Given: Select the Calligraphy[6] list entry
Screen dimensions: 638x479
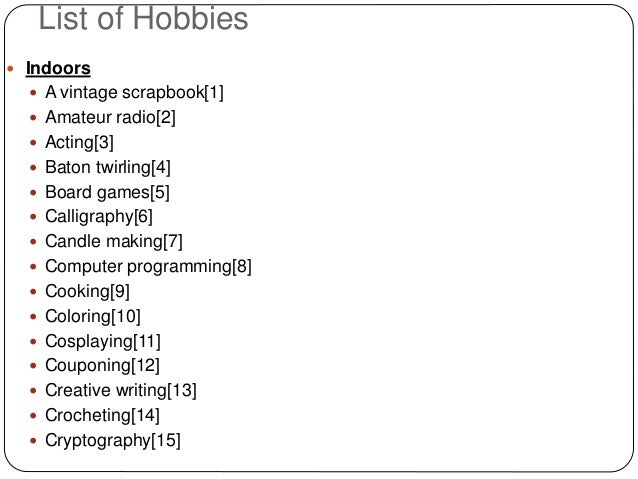Looking at the screenshot, I should (x=99, y=217).
